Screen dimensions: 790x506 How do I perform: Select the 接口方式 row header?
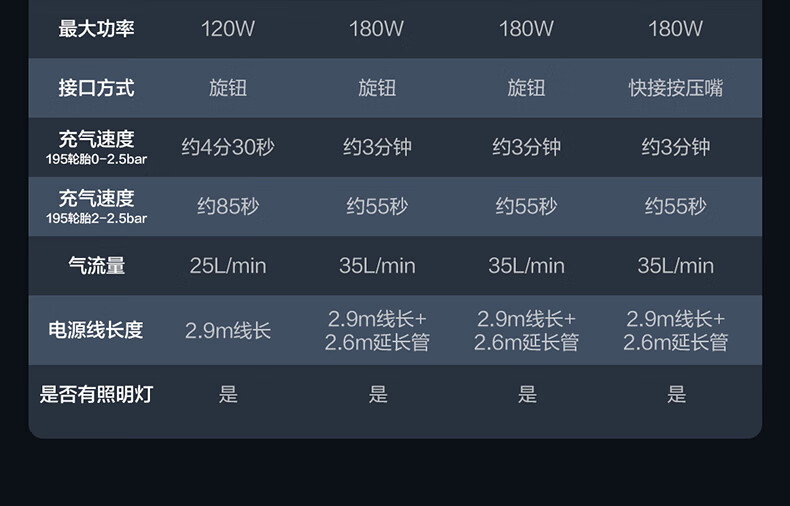coord(96,88)
